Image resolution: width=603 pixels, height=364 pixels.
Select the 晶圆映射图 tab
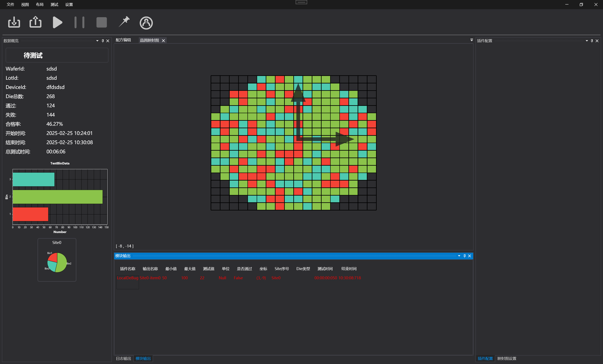(x=149, y=40)
